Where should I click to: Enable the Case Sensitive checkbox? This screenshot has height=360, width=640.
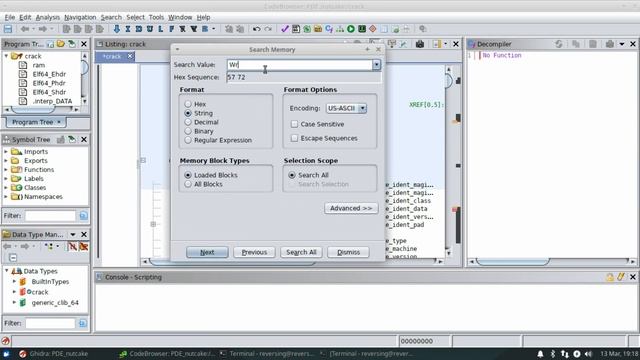[294, 124]
